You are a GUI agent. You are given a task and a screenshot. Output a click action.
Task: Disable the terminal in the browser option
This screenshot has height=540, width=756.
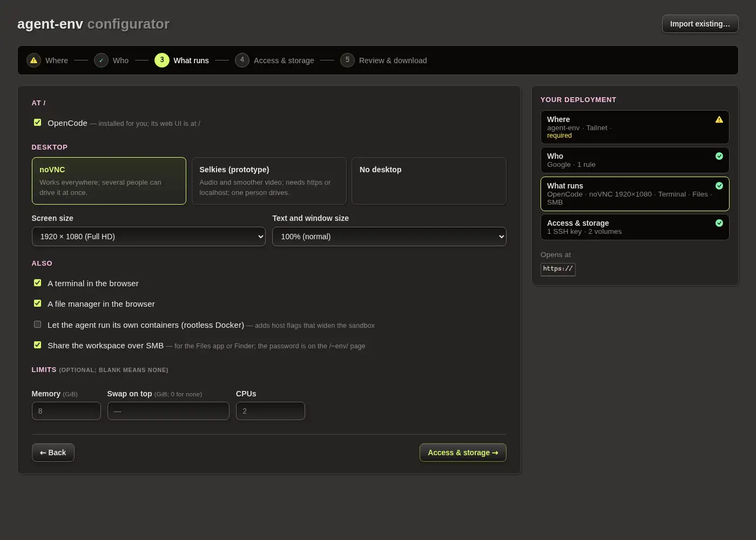point(38,283)
